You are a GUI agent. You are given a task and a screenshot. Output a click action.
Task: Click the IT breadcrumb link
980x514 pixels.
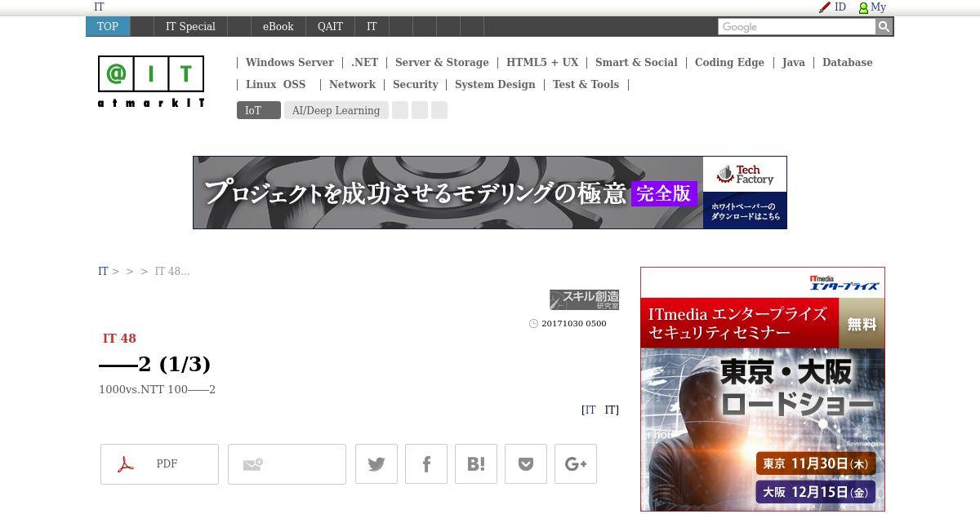(x=103, y=271)
